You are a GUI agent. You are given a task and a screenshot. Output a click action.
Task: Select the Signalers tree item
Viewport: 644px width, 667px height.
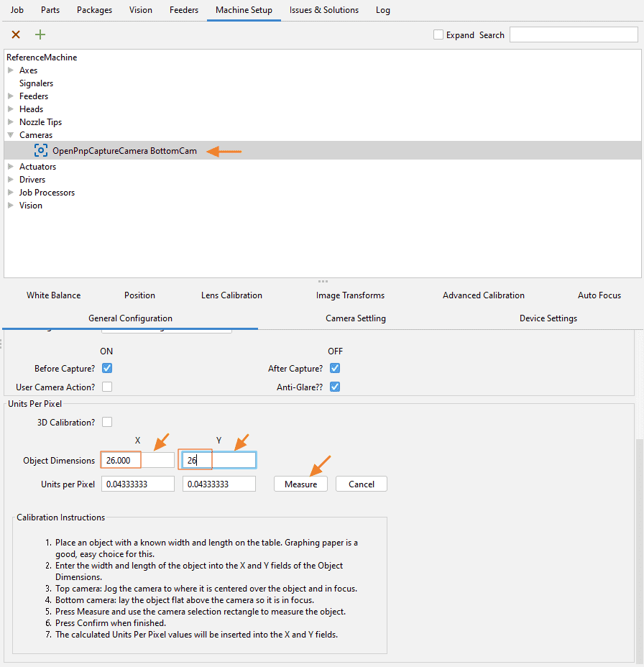pyautogui.click(x=36, y=83)
